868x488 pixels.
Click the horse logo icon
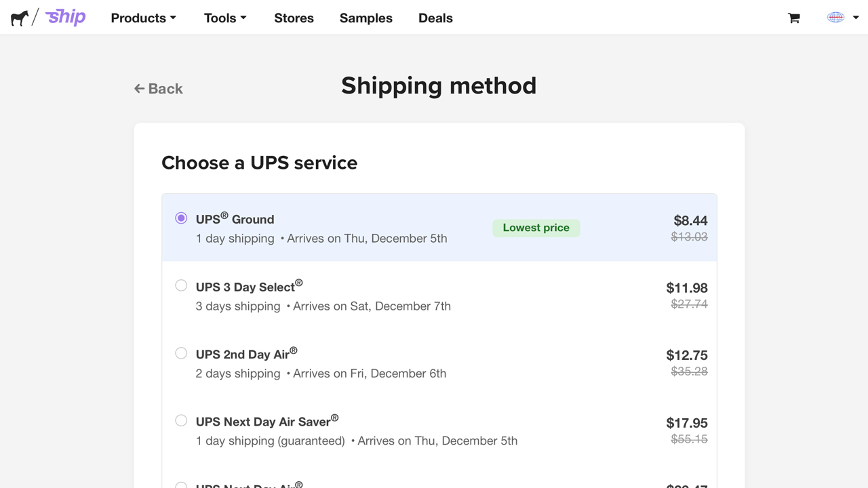[20, 18]
